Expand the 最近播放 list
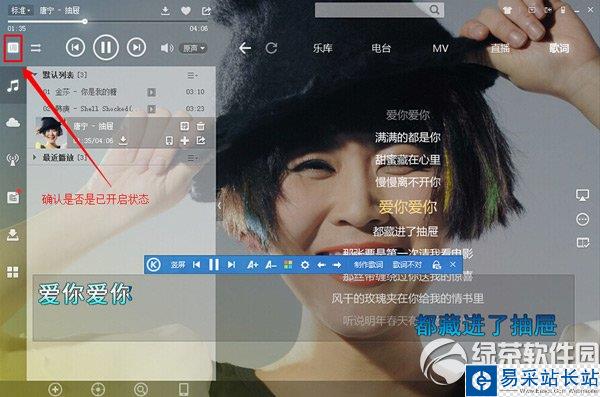 35,157
